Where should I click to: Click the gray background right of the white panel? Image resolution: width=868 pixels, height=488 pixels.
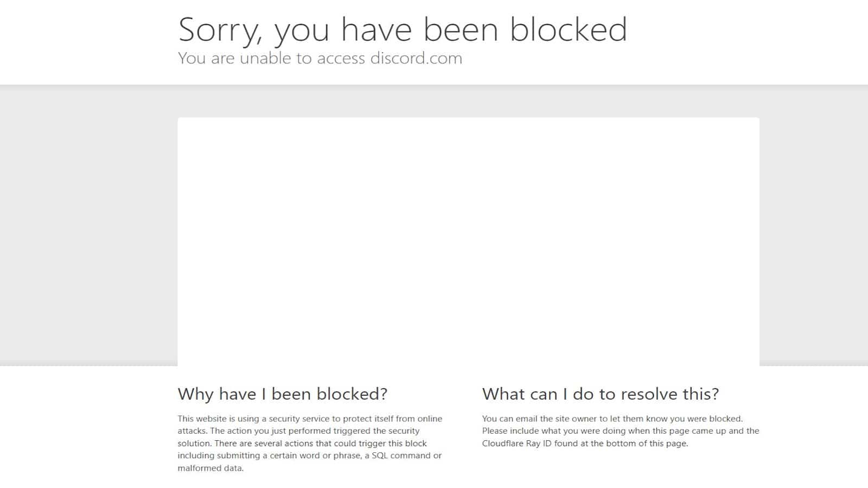[814, 225]
